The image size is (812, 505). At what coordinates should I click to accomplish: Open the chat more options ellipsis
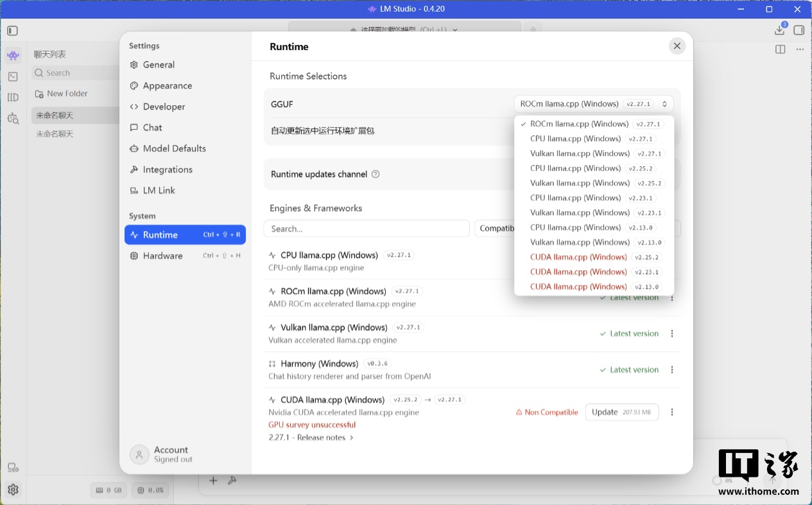click(800, 49)
